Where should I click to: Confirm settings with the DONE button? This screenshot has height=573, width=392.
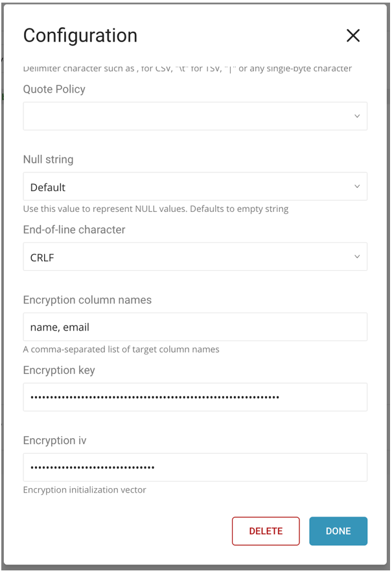coord(338,531)
